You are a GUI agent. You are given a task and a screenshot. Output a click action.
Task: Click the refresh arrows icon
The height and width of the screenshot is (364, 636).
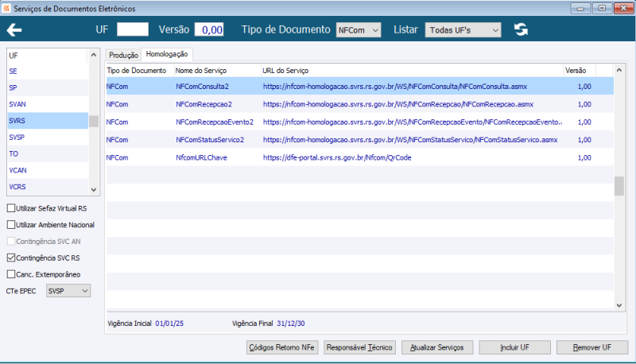click(521, 29)
